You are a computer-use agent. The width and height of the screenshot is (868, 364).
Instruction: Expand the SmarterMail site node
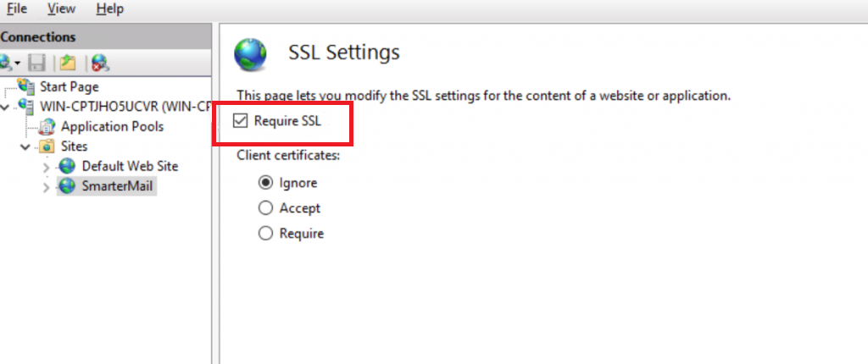[x=46, y=188]
